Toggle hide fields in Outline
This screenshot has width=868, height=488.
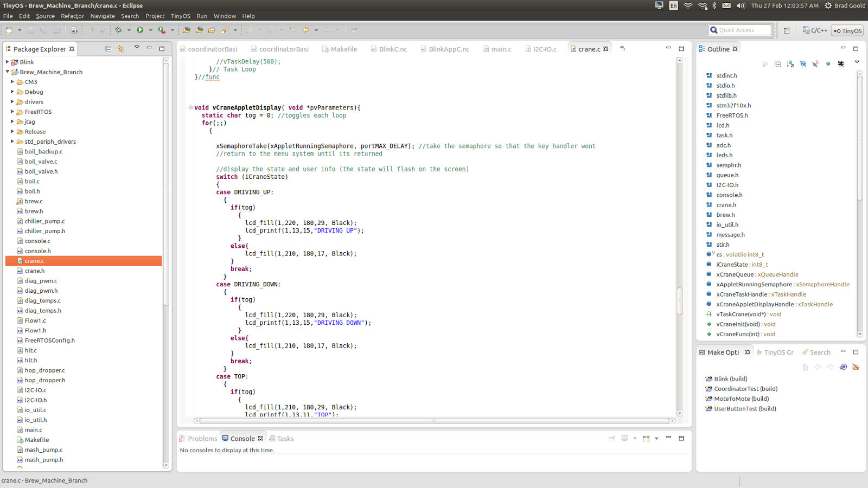(803, 64)
